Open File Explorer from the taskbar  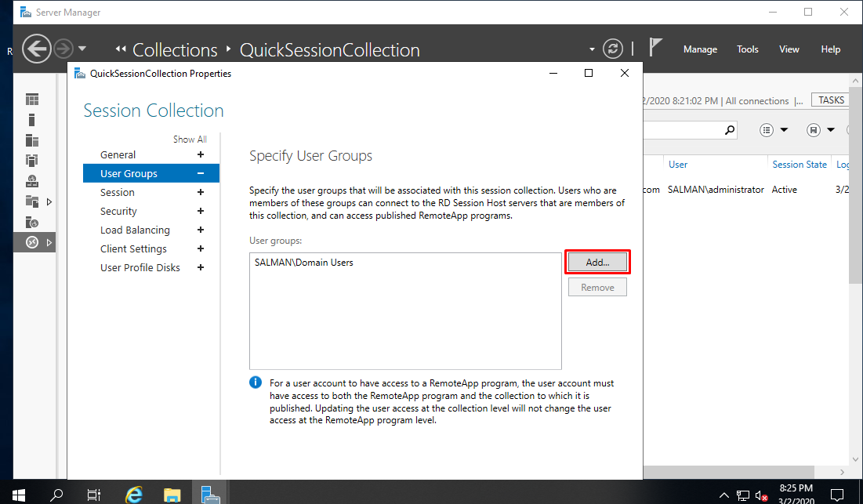coord(172,495)
